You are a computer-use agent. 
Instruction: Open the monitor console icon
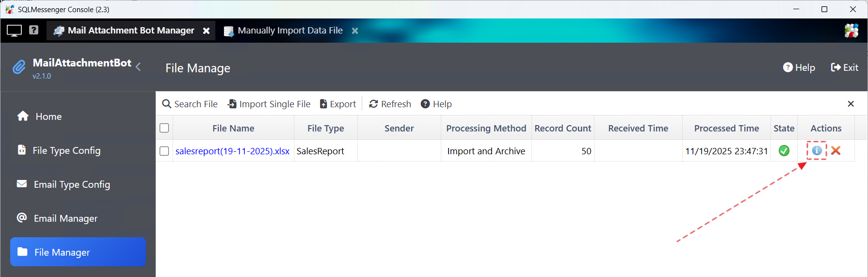14,31
